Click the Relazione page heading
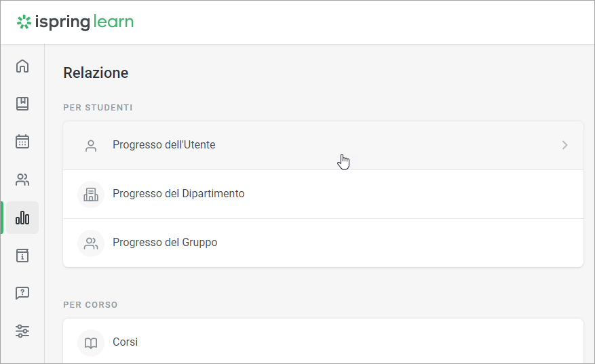Image resolution: width=595 pixels, height=364 pixels. [96, 73]
